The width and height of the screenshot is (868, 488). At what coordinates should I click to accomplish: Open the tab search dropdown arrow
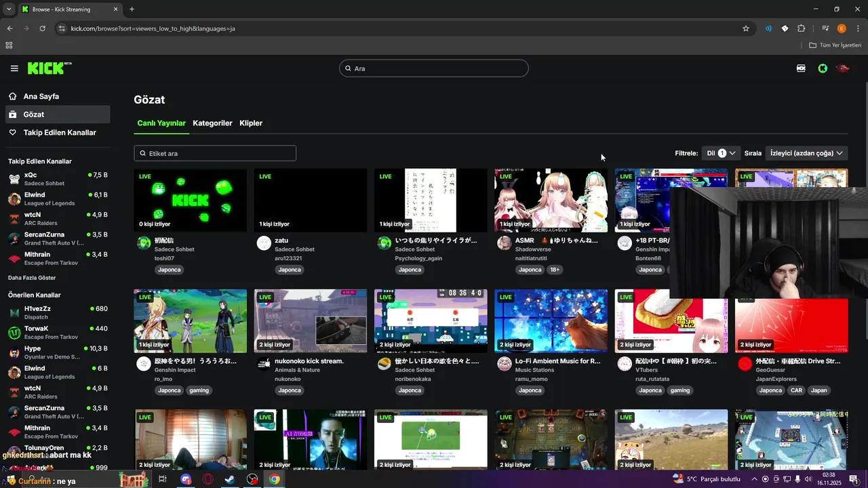point(9,9)
